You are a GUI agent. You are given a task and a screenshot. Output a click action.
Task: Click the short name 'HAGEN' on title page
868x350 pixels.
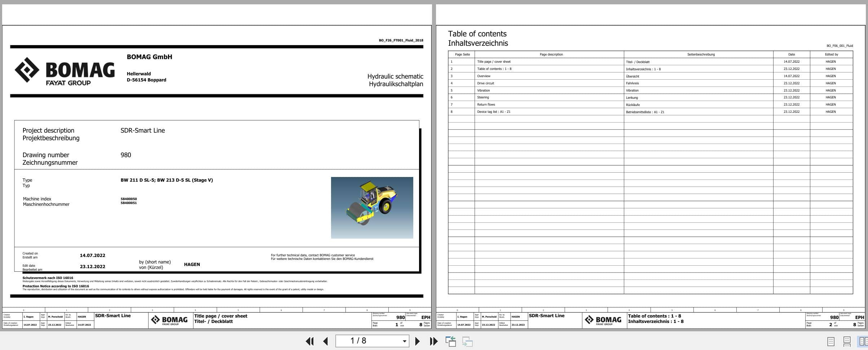pyautogui.click(x=192, y=265)
